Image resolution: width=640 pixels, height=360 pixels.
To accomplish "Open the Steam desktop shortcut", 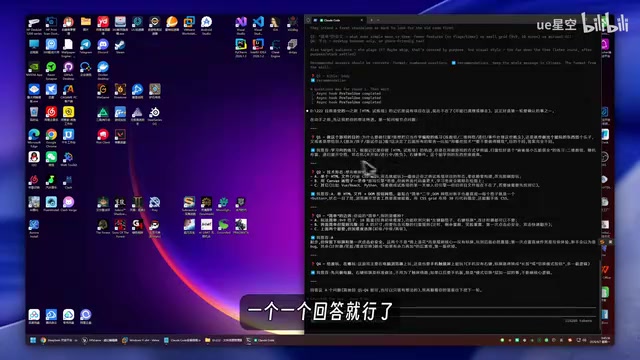I will pyautogui.click(x=120, y=46).
